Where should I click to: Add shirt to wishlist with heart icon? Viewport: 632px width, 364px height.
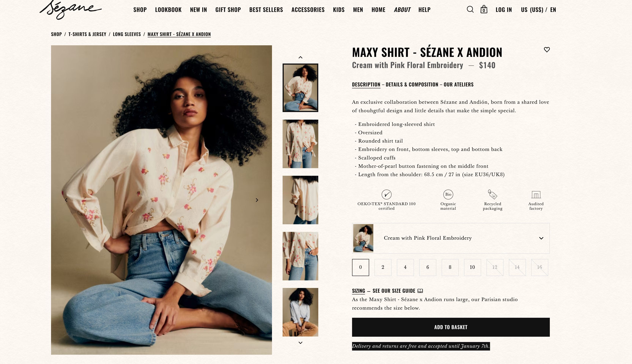pos(547,50)
